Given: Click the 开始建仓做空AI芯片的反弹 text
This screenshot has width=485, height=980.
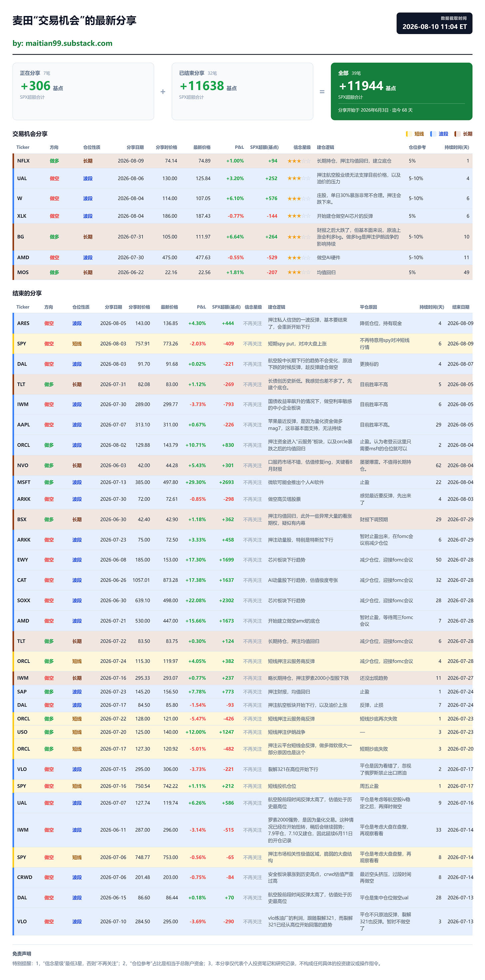Looking at the screenshot, I should point(345,216).
